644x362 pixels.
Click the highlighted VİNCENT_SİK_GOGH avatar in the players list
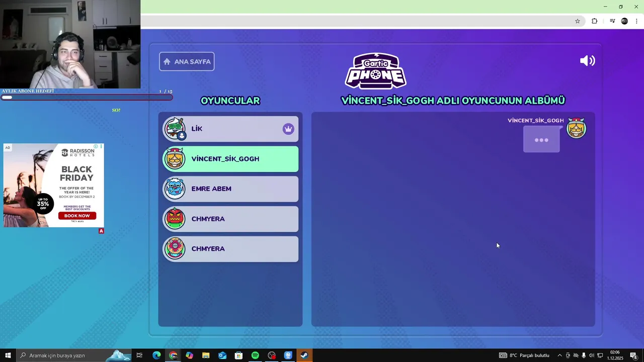tap(175, 159)
